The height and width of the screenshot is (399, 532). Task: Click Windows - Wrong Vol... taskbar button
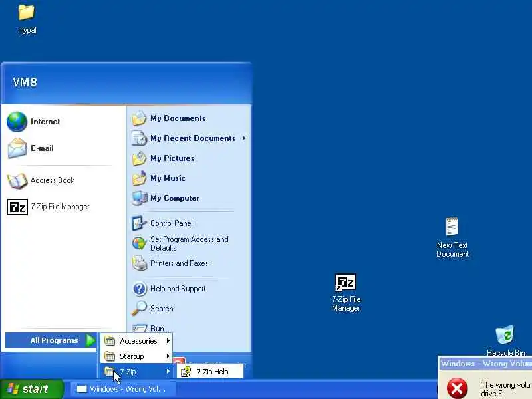[x=124, y=389]
